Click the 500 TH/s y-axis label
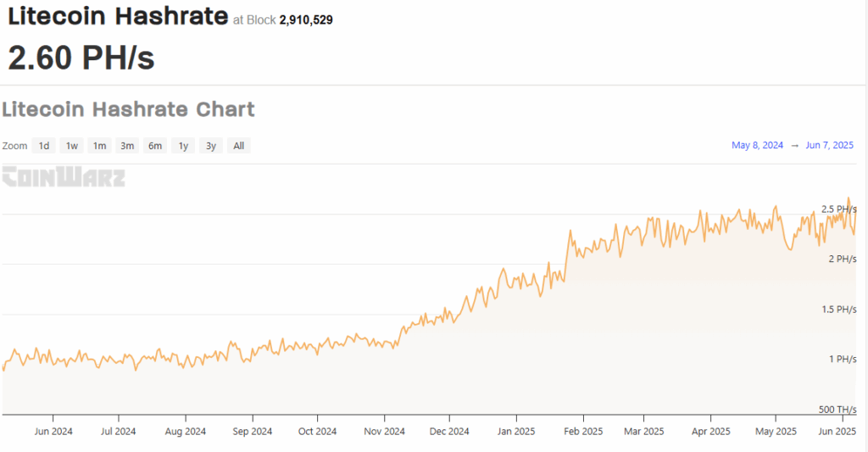 tap(837, 410)
